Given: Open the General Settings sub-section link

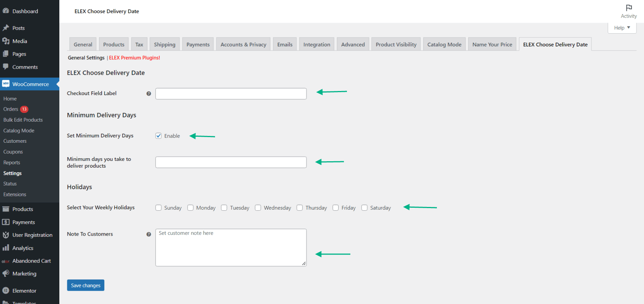Looking at the screenshot, I should click(86, 58).
